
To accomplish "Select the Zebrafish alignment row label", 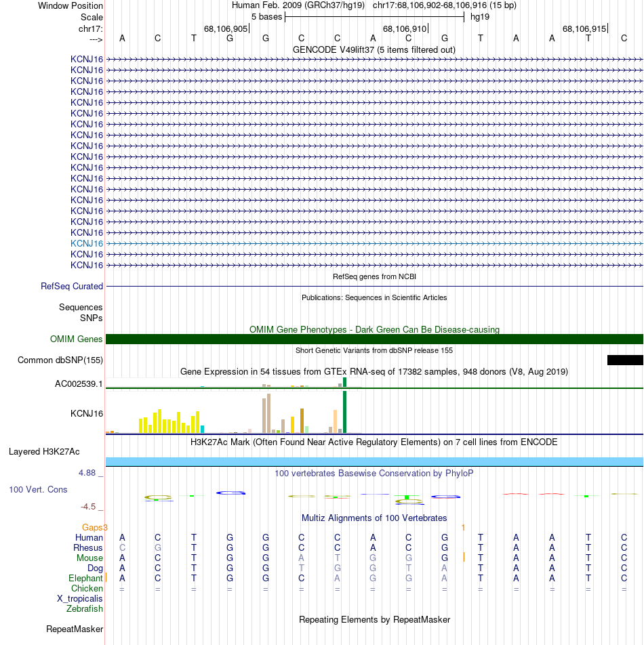I will pyautogui.click(x=84, y=609).
